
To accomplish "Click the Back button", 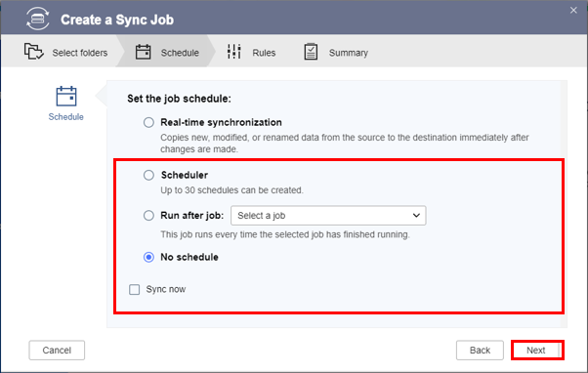I will pyautogui.click(x=480, y=351).
